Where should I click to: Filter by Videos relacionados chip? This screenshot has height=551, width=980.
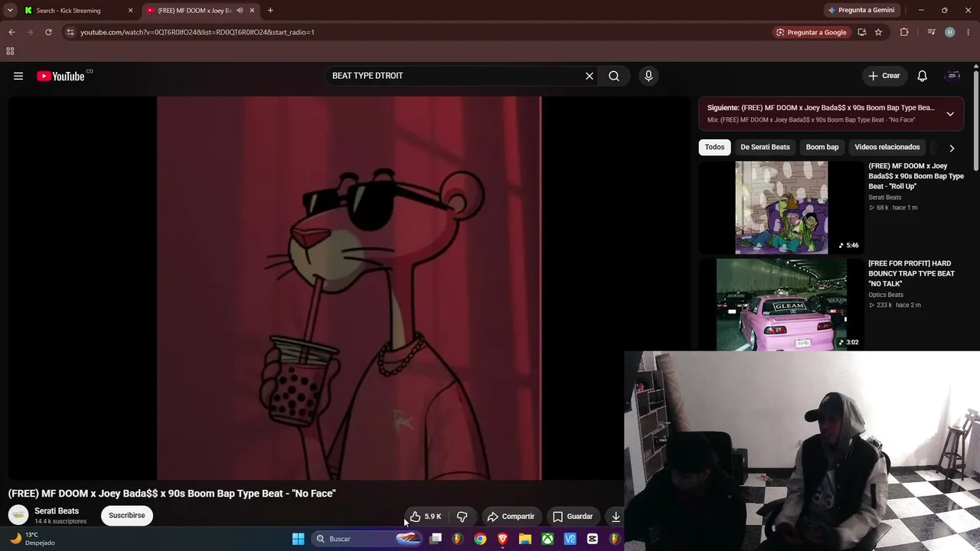coord(887,147)
